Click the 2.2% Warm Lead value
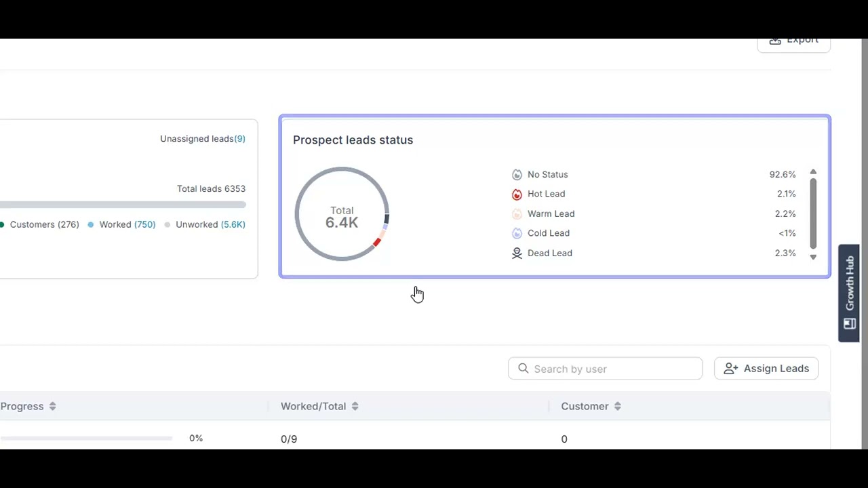The height and width of the screenshot is (488, 868). click(x=785, y=213)
